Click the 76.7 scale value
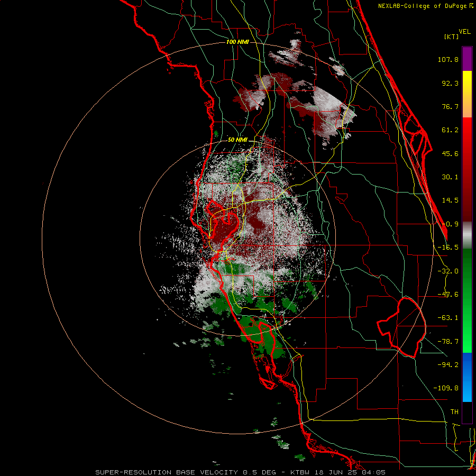Screen dimensions: 476x476 [450, 106]
